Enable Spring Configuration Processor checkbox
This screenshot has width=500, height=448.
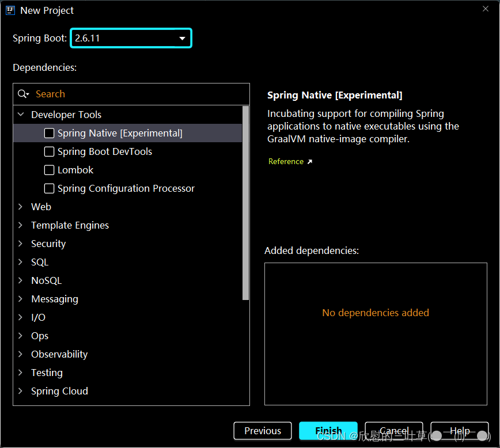pos(49,188)
